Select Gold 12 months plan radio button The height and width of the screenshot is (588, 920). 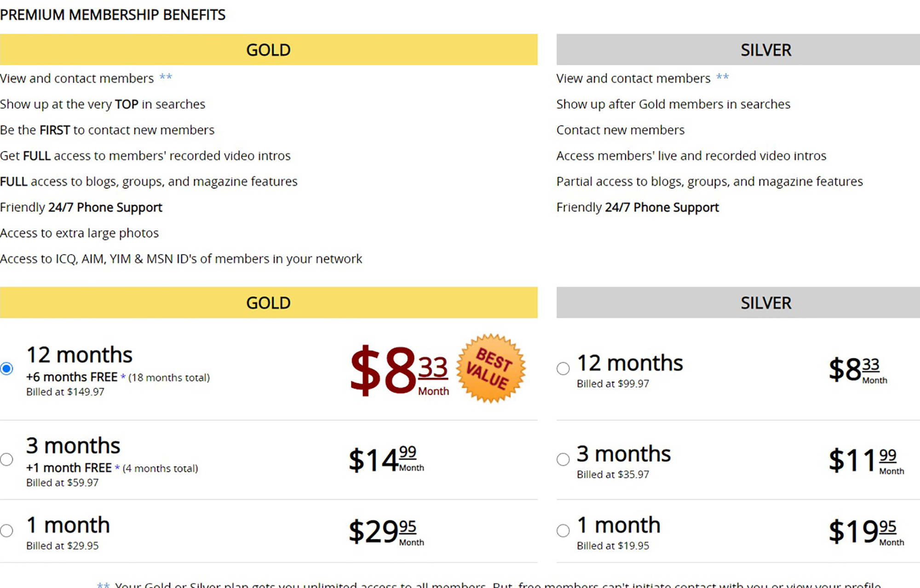coord(6,369)
